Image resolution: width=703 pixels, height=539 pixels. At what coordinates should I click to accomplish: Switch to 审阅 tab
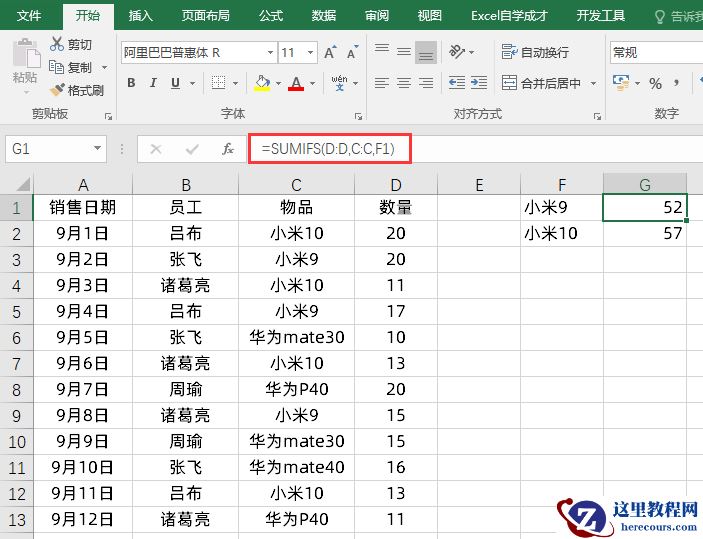pyautogui.click(x=377, y=16)
